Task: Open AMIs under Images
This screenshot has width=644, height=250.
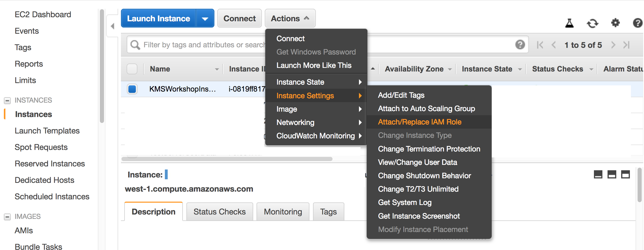Action: (24, 230)
